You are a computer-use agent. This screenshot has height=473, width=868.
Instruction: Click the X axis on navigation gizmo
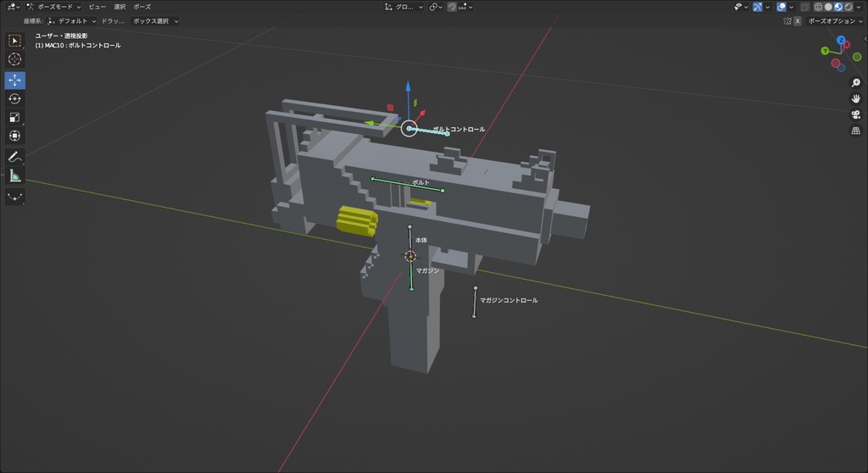[x=847, y=45]
